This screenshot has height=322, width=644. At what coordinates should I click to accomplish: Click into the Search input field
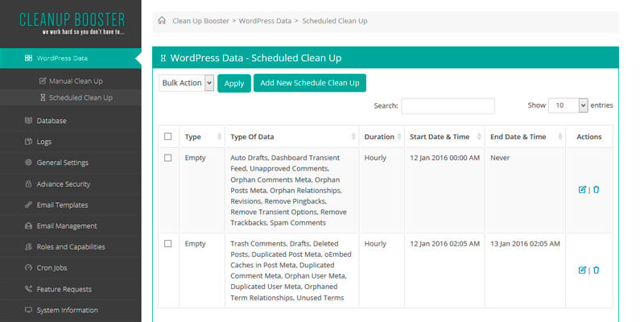point(448,106)
